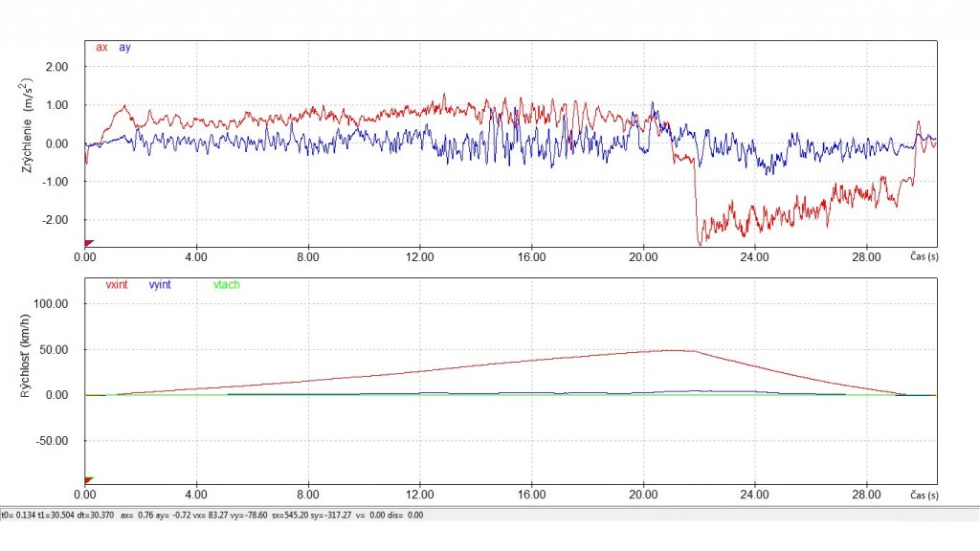Click the 'v= 0.00' status bar reading
Screen dimensions: 980x551
tap(371, 516)
